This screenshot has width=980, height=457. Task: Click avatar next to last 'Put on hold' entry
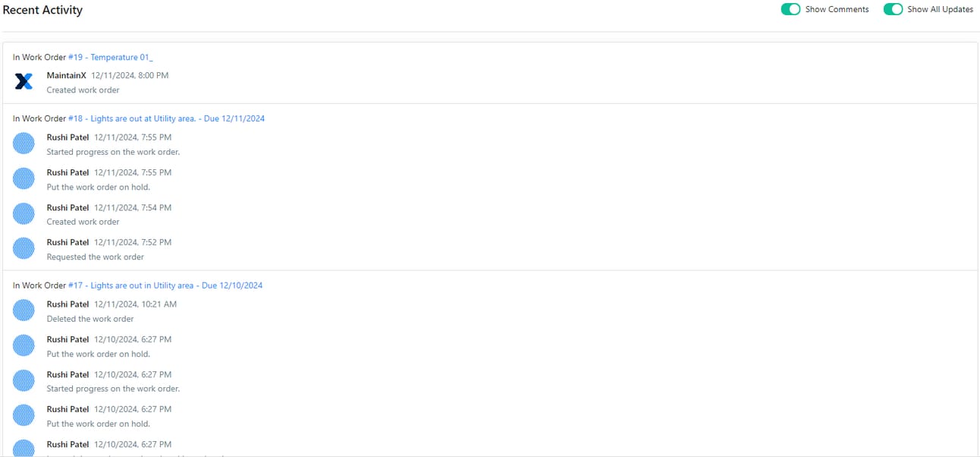[x=24, y=415]
